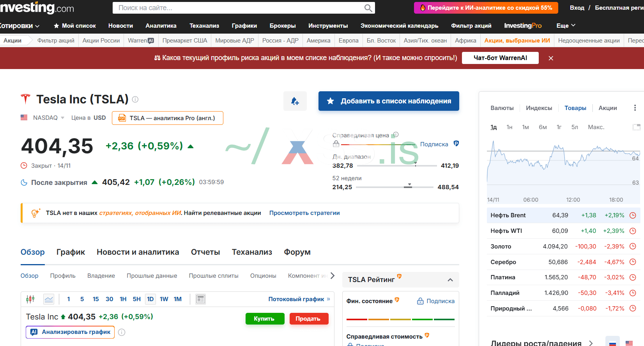Image resolution: width=644 pixels, height=346 pixels.
Task: Click the clock icon in Нефть WTI row
Action: 633,231
